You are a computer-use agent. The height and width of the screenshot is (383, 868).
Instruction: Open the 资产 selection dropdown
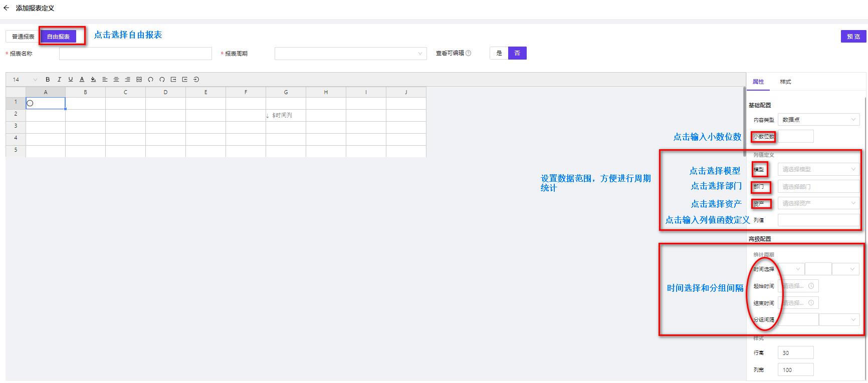(818, 203)
